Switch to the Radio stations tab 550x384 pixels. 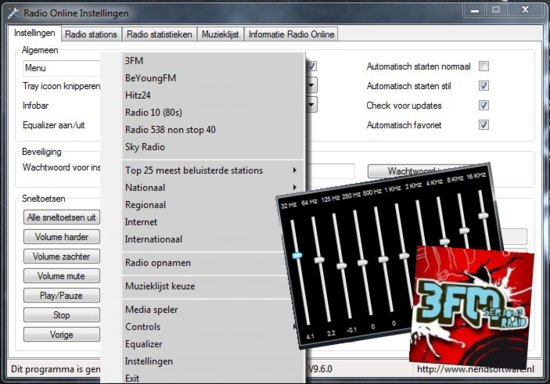(91, 34)
